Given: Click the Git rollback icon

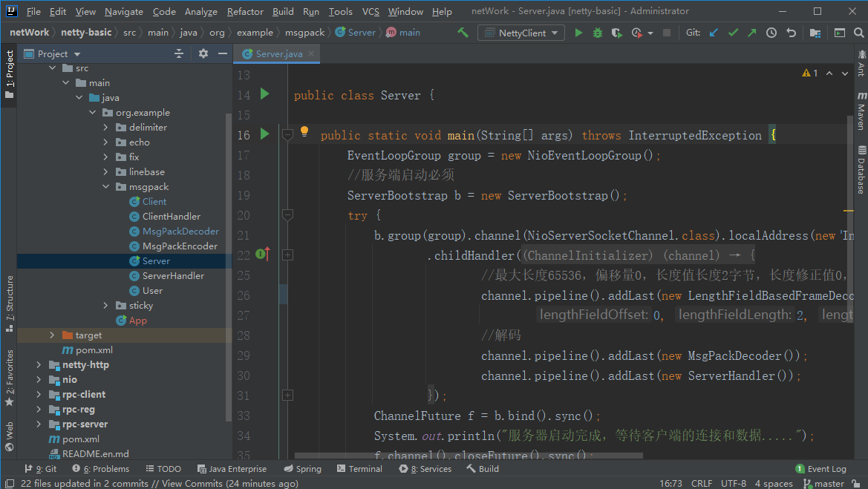Looking at the screenshot, I should [x=791, y=33].
